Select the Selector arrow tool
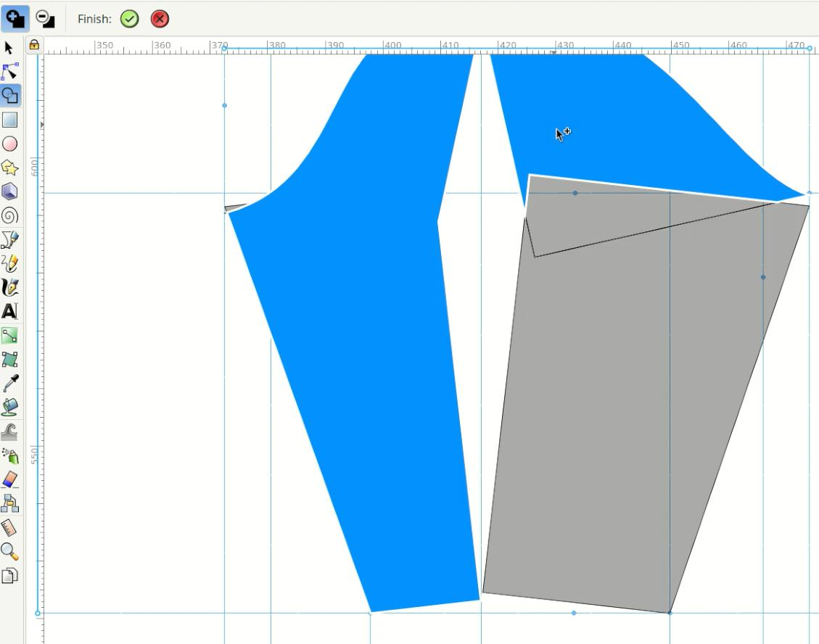Viewport: 819px width, 644px height. tap(9, 48)
